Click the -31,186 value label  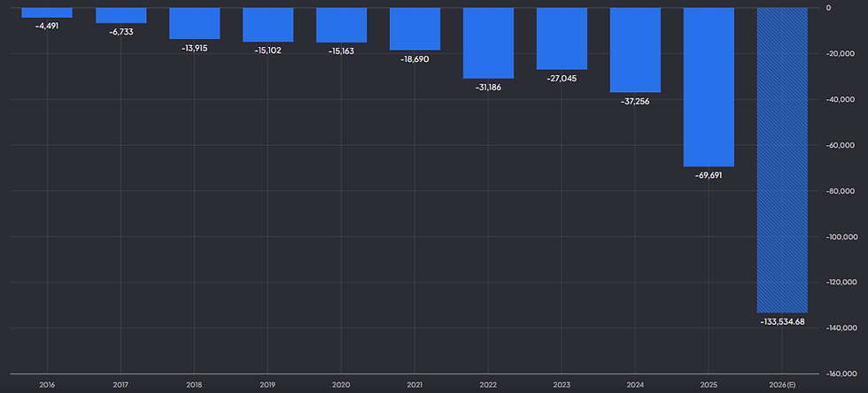[488, 87]
